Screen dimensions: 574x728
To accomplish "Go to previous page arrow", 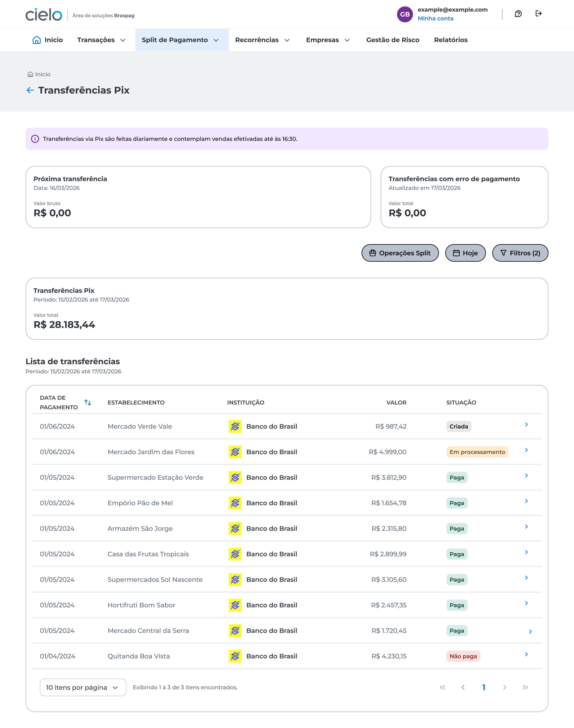I will click(x=463, y=687).
